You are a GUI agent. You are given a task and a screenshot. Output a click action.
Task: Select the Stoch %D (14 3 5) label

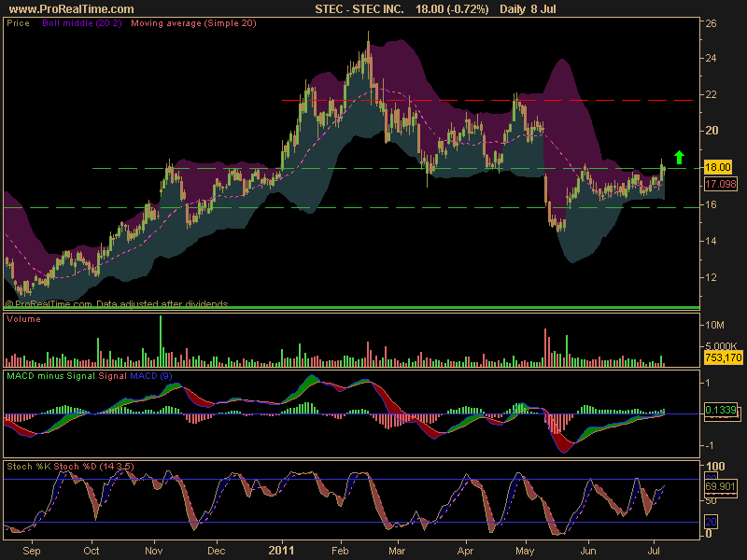tap(93, 467)
